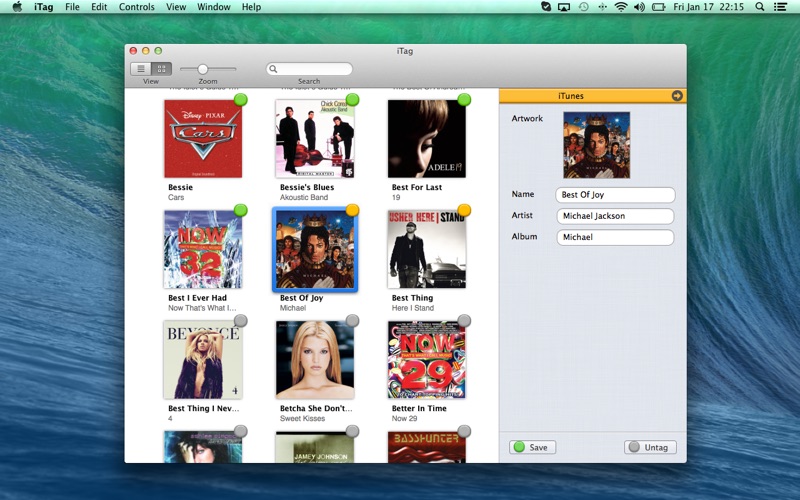
Task: Open Spotlight search in menu bar
Action: tap(759, 7)
